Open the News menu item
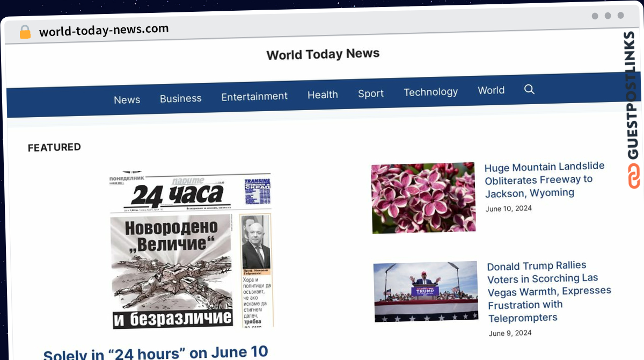Image resolution: width=644 pixels, height=360 pixels. pos(127,99)
